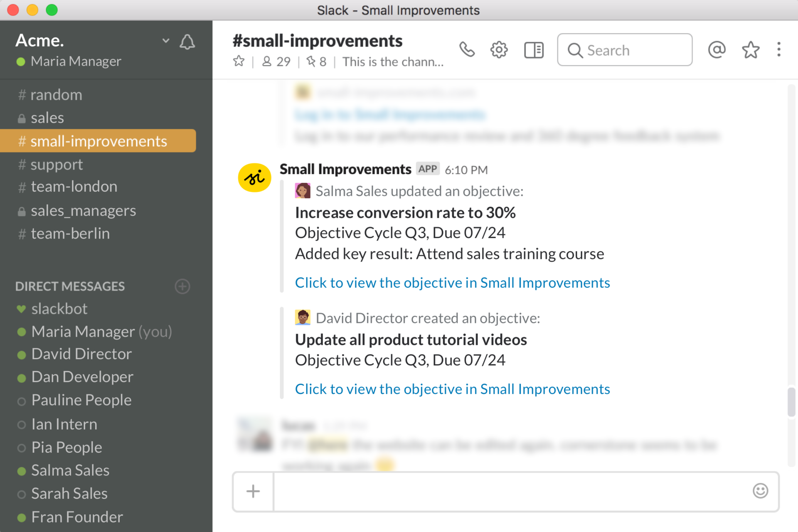Viewport: 798px width, 532px height.
Task: Show mentions with the @ icon
Action: (717, 49)
